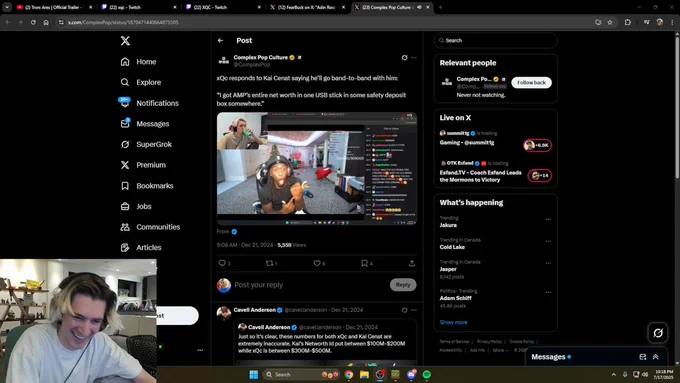The height and width of the screenshot is (383, 680).
Task: Open Adam Schiff trending topic
Action: pyautogui.click(x=455, y=298)
